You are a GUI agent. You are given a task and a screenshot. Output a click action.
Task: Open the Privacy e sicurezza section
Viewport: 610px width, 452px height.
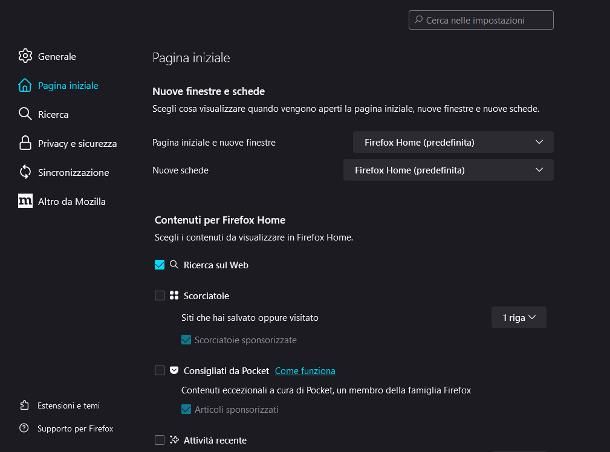tap(68, 144)
